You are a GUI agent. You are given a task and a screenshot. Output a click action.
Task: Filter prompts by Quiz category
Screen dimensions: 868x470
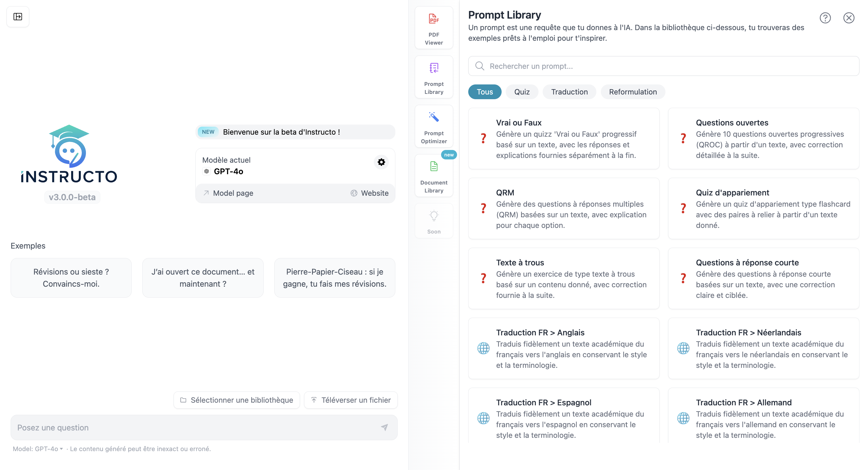click(522, 92)
